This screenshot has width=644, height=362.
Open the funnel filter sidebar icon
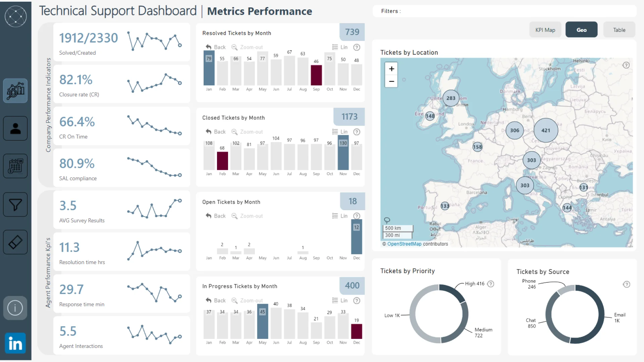click(15, 204)
